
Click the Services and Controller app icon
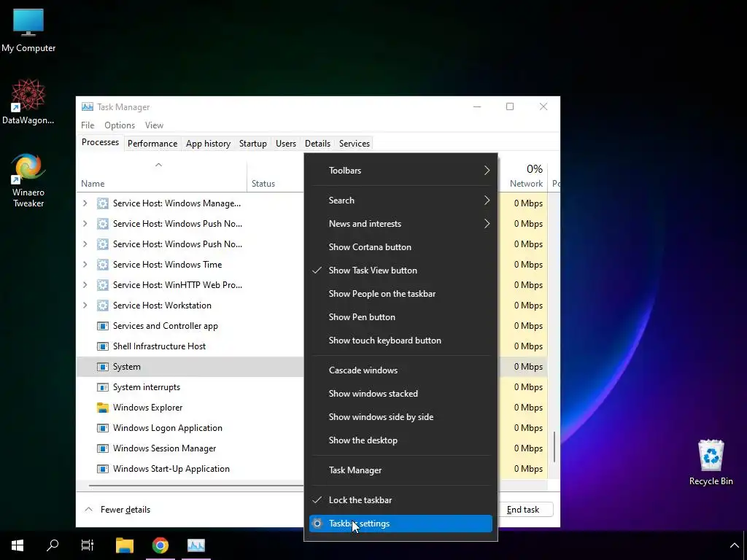point(102,326)
